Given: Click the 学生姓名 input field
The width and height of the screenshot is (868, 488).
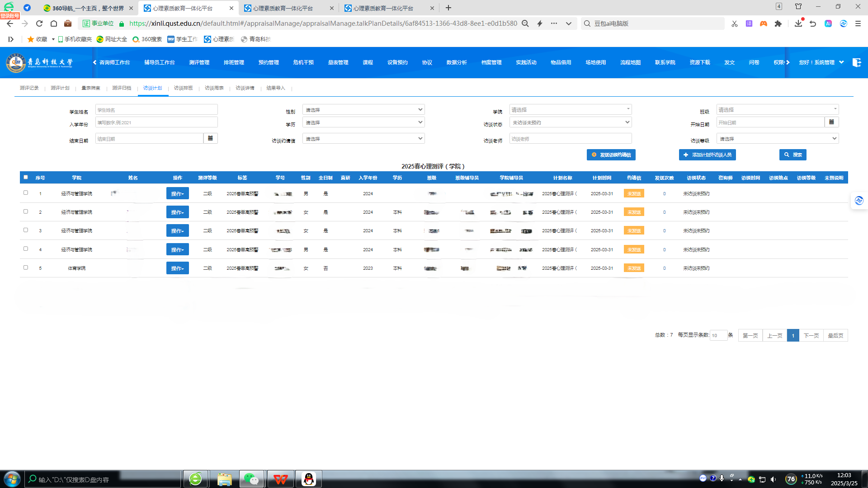Looking at the screenshot, I should coord(156,110).
